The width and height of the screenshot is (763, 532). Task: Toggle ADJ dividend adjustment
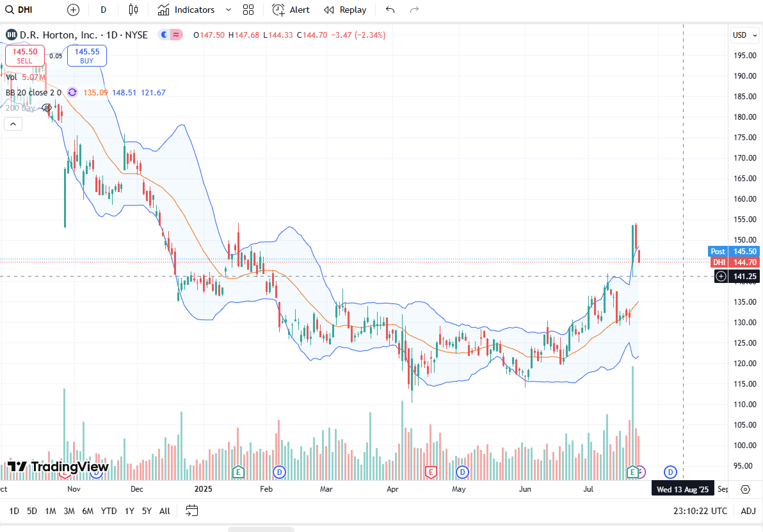tap(748, 511)
